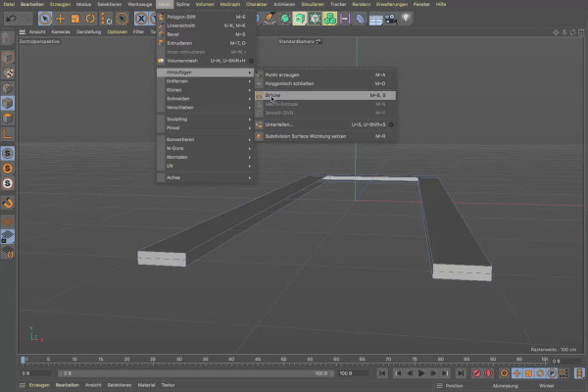Click the end frame 100 B field

click(x=355, y=373)
